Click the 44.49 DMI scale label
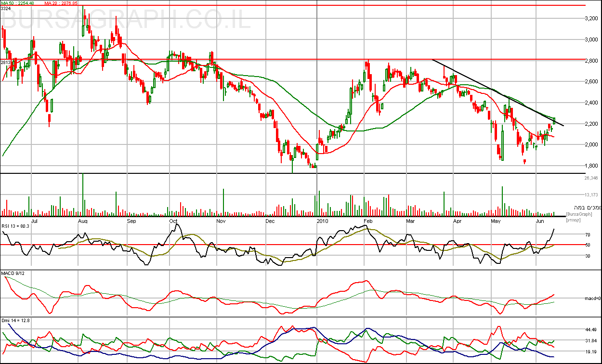The image size is (602, 364). (590, 330)
